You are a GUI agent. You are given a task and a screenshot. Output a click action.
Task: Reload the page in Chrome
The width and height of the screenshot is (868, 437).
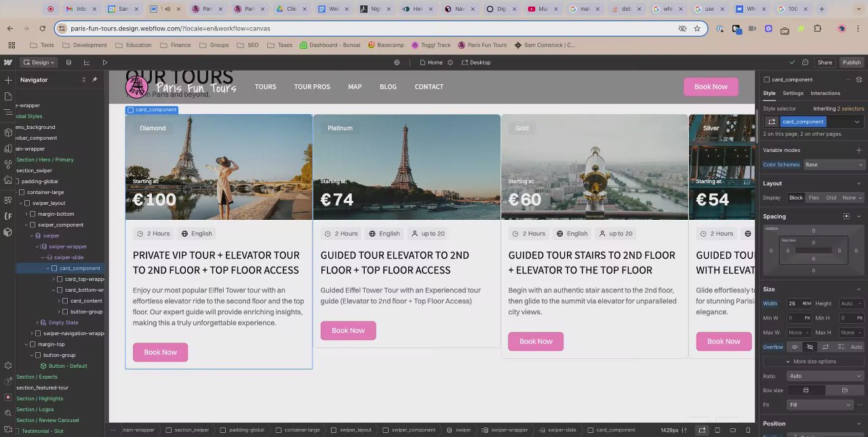click(x=42, y=28)
